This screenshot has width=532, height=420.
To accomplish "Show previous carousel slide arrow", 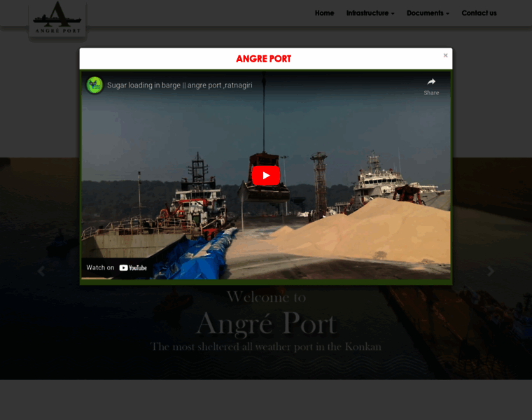I will pos(41,271).
